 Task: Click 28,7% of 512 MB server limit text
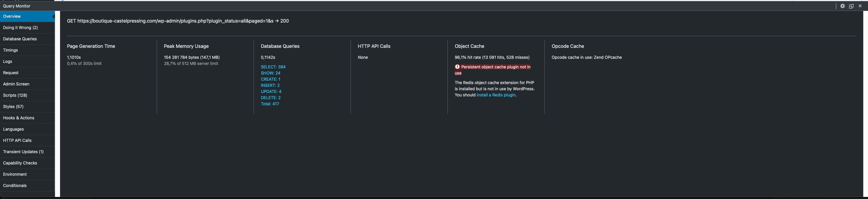[x=191, y=64]
